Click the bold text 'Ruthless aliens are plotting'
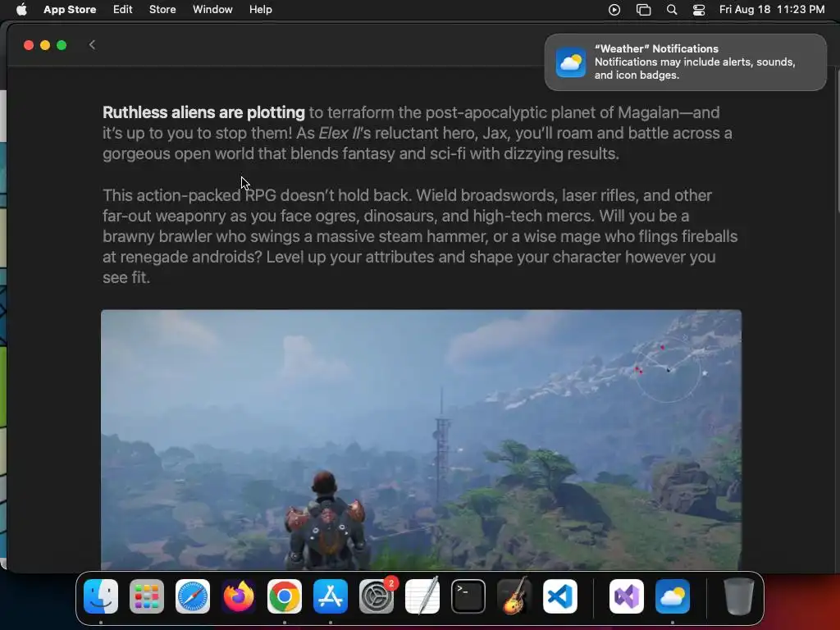 (x=203, y=112)
